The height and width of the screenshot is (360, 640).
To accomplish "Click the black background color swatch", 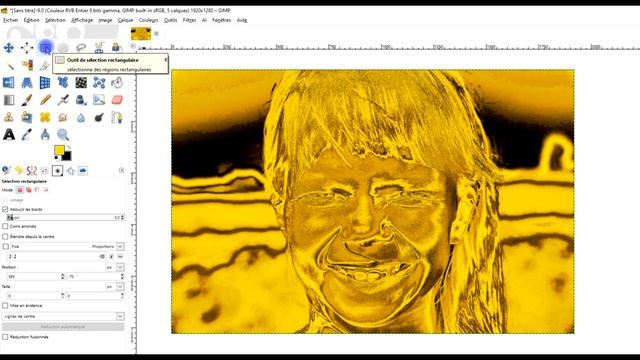I will pyautogui.click(x=67, y=157).
